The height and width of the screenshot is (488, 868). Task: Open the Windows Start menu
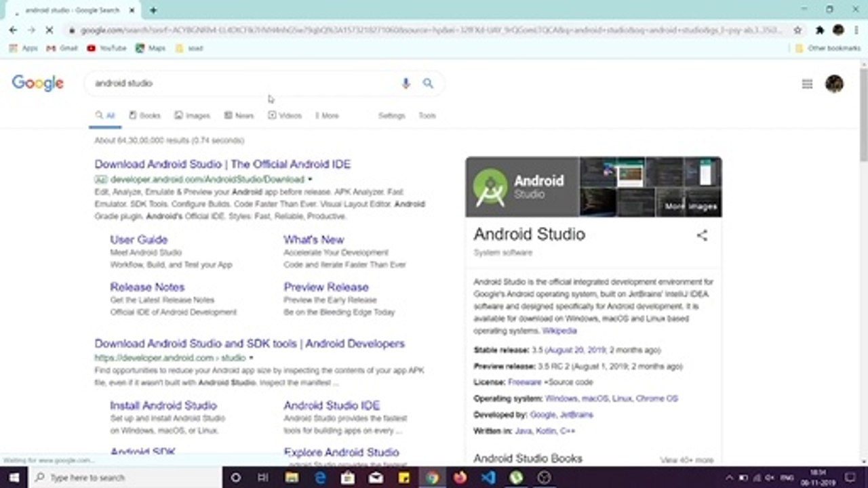(14, 477)
